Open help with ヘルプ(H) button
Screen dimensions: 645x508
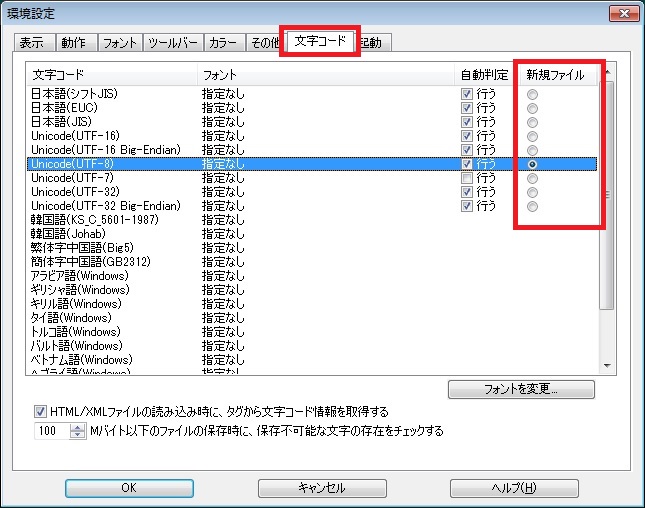coord(514,488)
